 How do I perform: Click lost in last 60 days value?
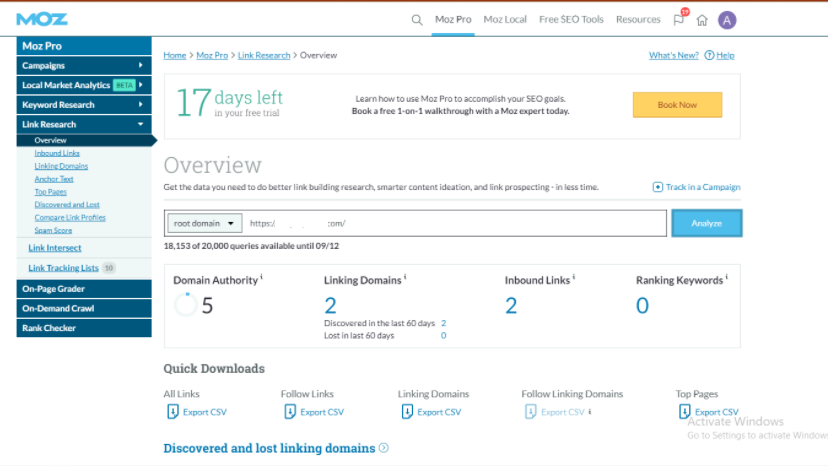[444, 335]
